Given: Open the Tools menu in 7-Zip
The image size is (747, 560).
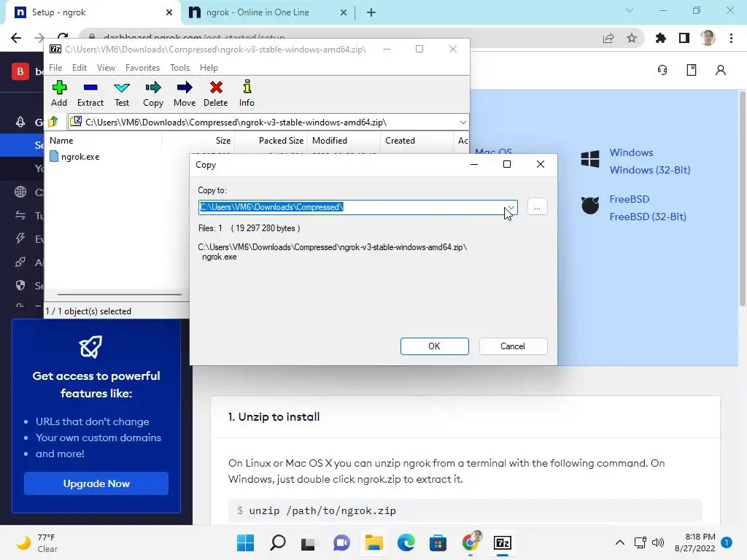Looking at the screenshot, I should [x=179, y=68].
